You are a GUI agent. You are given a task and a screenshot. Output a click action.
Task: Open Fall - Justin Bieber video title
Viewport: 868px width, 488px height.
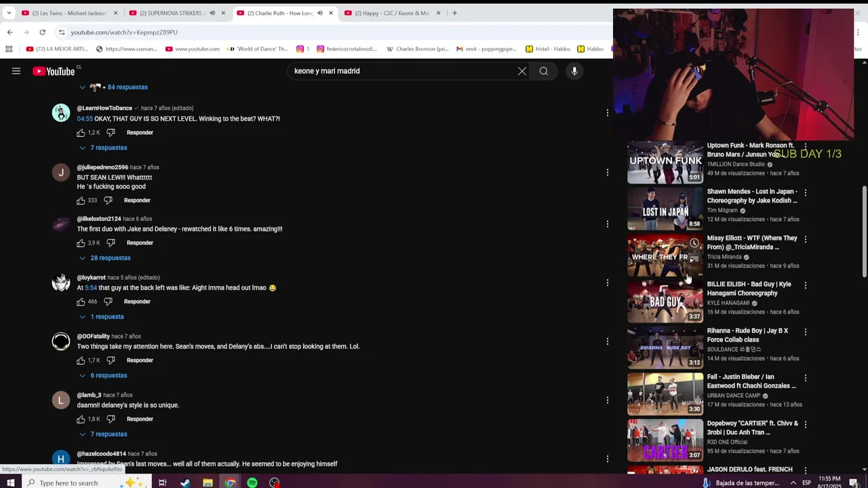click(751, 382)
